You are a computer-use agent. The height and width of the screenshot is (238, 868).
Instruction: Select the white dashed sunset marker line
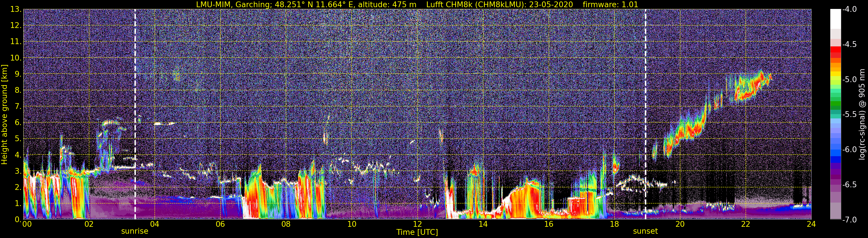pos(646,114)
